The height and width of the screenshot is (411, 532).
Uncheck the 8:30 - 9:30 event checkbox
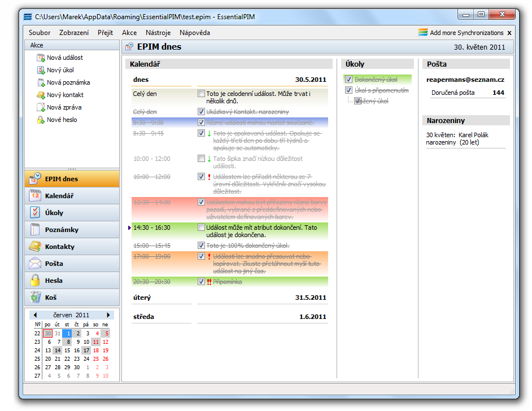tap(201, 123)
